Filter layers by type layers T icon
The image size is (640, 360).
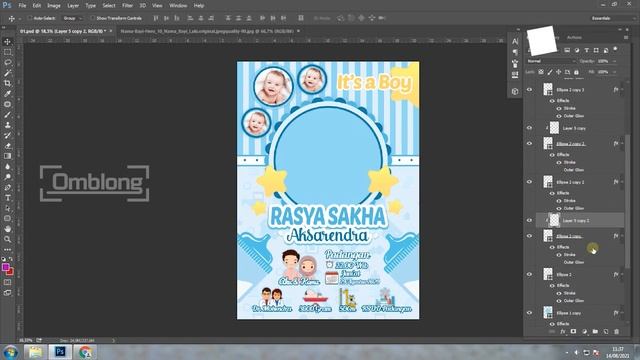(x=587, y=50)
